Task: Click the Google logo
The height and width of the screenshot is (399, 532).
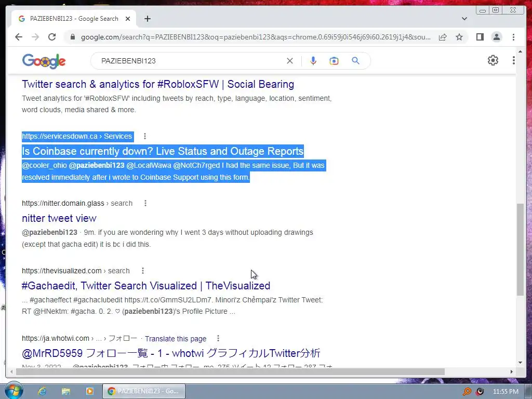Action: pyautogui.click(x=44, y=61)
